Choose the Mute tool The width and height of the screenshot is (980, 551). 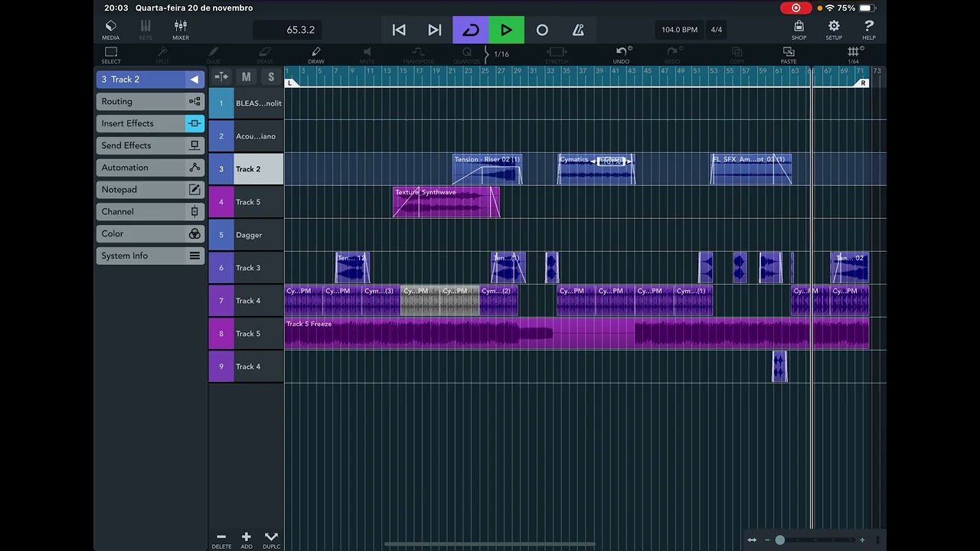pyautogui.click(x=367, y=55)
